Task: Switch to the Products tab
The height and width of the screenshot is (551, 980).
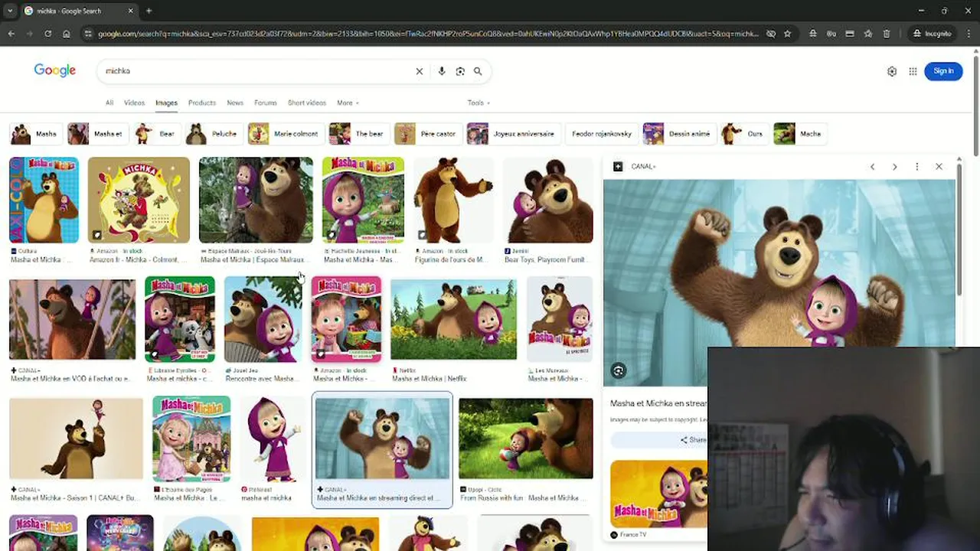Action: [x=202, y=103]
